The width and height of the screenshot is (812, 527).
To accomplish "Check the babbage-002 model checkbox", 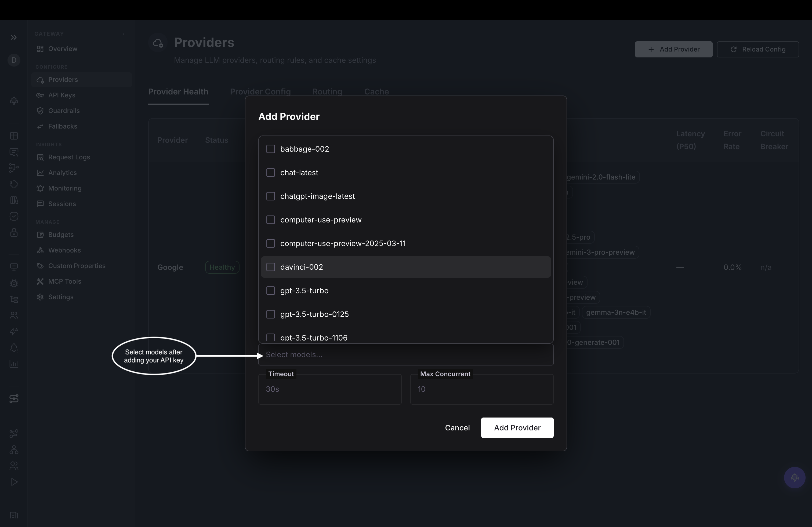I will coord(271,149).
